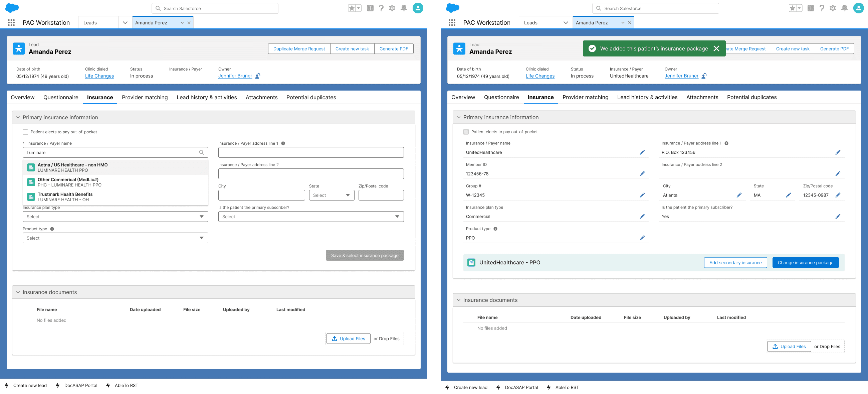Viewport: 868px width, 394px height.
Task: Collapse Insurance documents section, right window
Action: pos(459,300)
